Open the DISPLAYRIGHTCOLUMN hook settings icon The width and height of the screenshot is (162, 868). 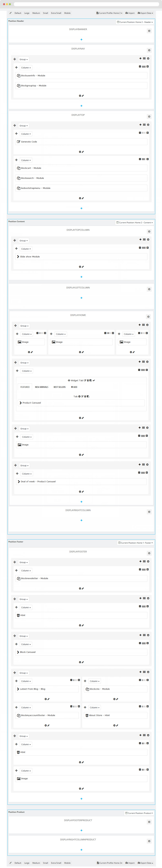tap(149, 512)
